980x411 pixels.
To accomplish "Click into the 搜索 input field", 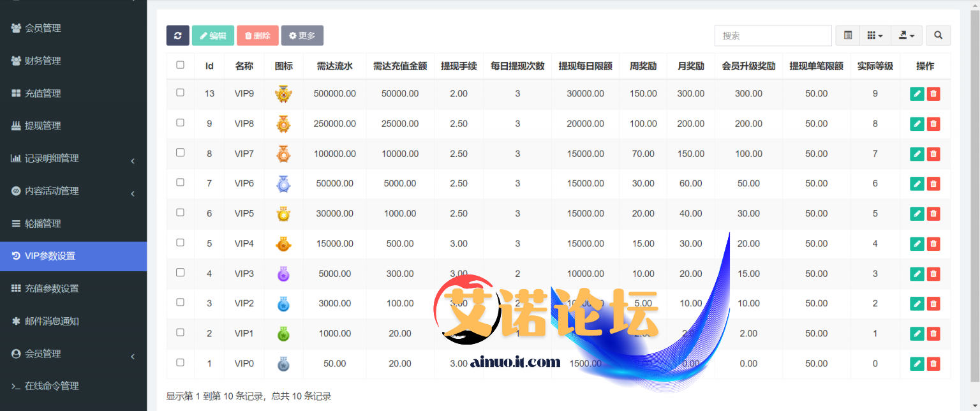I will (773, 36).
